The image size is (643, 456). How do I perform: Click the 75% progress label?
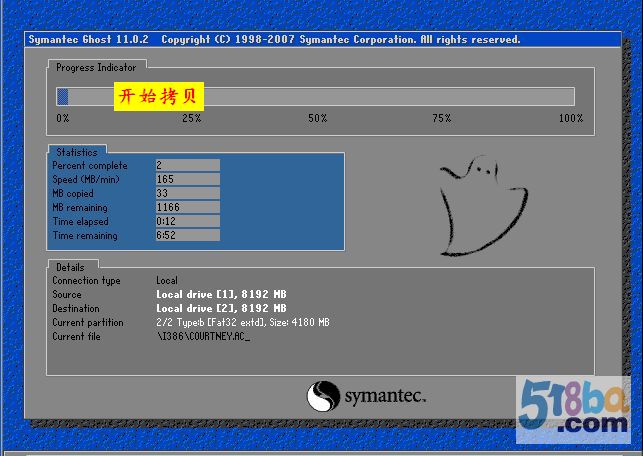pos(441,118)
